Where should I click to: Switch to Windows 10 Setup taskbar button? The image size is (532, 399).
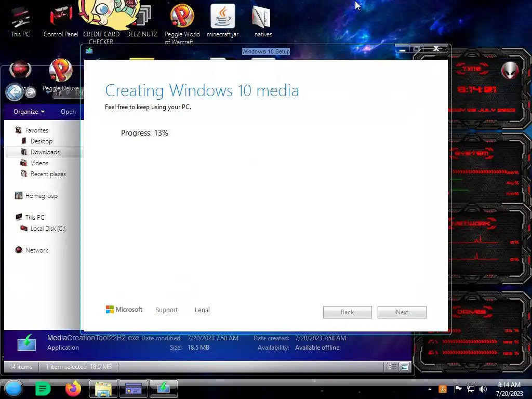[x=164, y=389]
